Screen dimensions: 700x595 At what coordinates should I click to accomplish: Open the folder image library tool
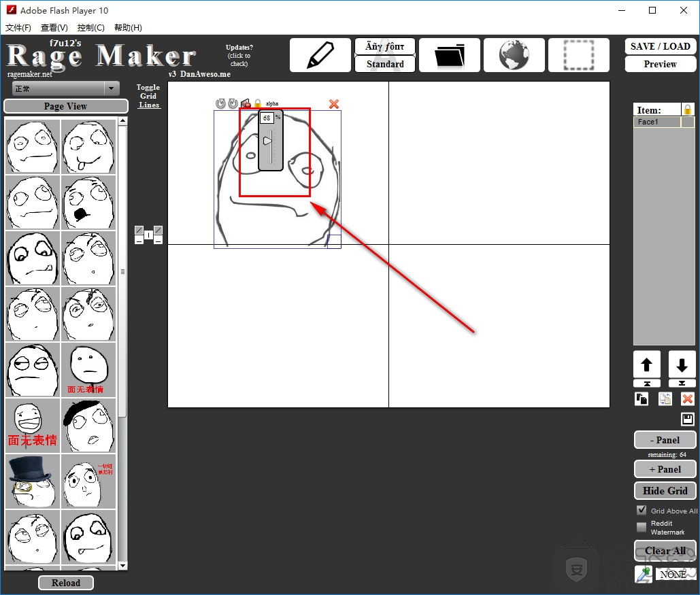450,55
